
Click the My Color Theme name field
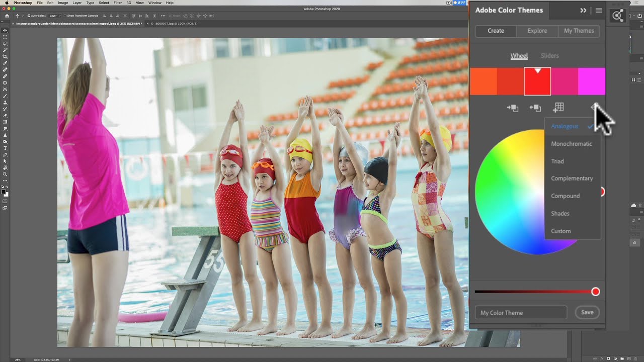pyautogui.click(x=521, y=313)
